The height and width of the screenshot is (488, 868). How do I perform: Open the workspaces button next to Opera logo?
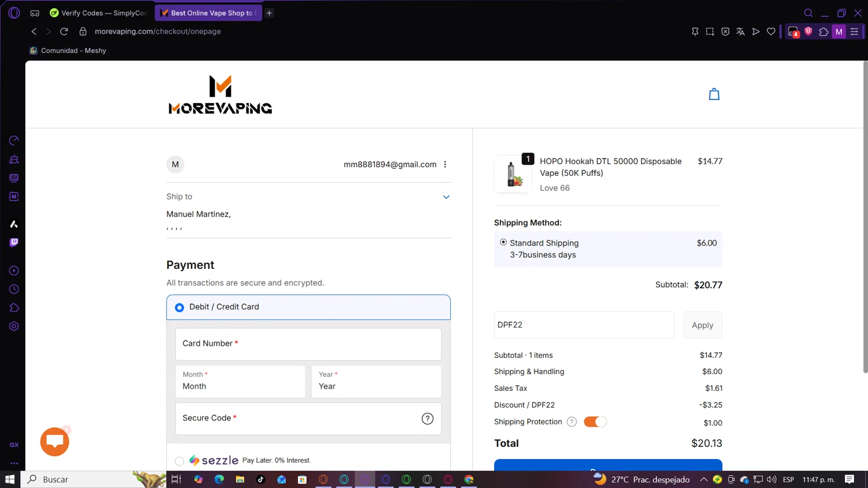(35, 13)
